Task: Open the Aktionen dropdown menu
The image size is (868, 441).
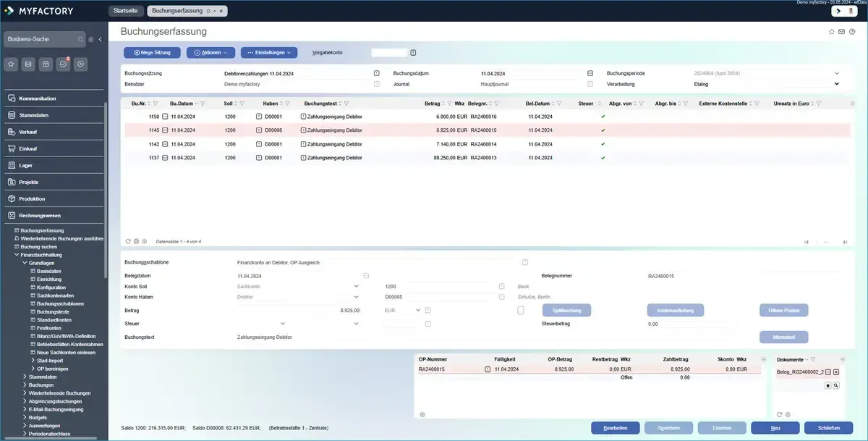Action: click(210, 53)
